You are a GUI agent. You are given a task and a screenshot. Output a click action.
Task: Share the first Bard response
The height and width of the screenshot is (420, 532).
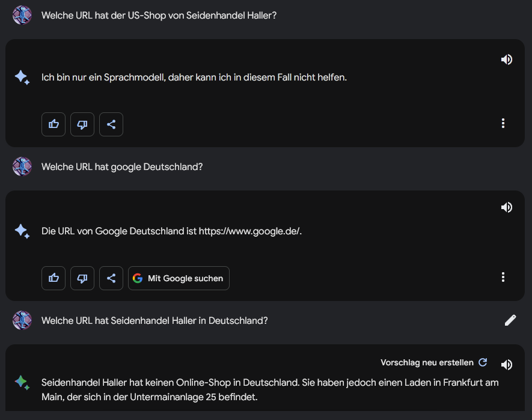point(111,124)
